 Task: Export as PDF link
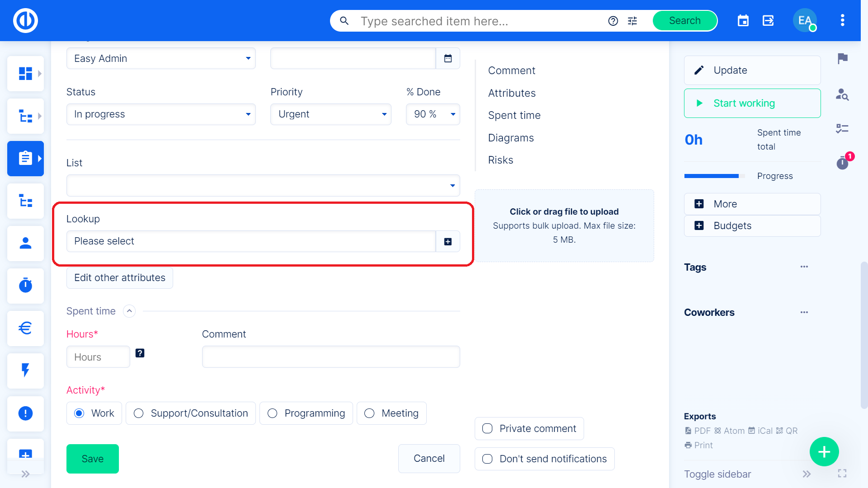point(698,431)
